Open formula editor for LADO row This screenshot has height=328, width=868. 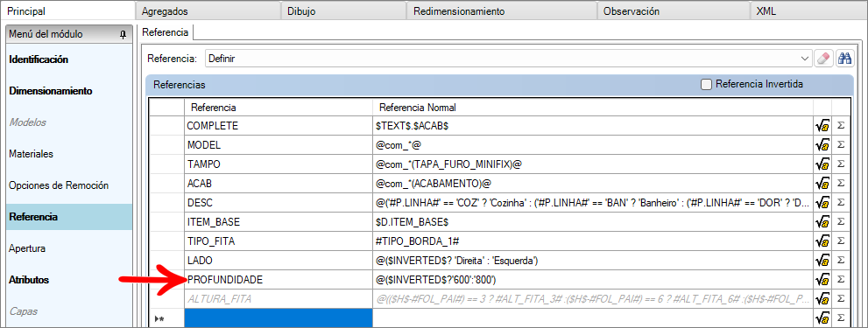(822, 260)
